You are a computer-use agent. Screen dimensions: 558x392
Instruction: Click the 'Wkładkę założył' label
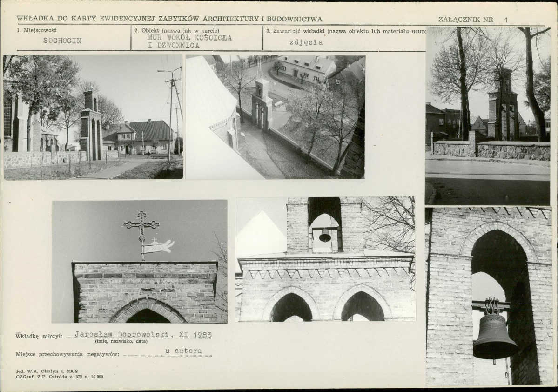[x=39, y=336]
